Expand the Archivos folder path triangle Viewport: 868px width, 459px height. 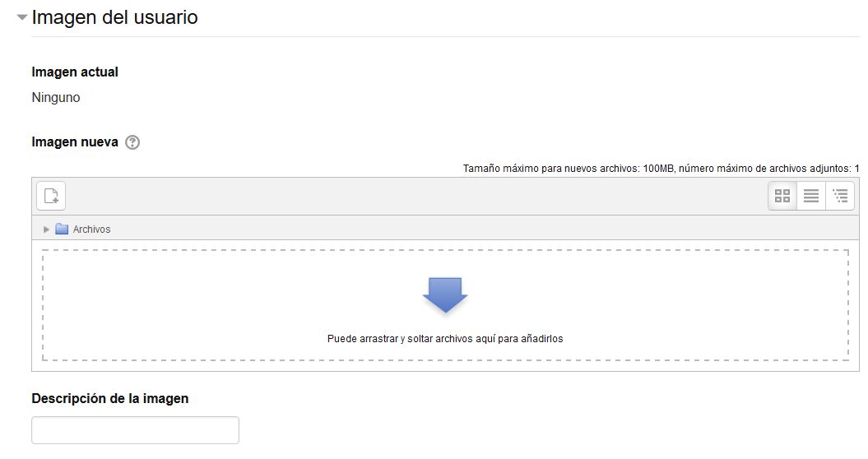coord(47,229)
